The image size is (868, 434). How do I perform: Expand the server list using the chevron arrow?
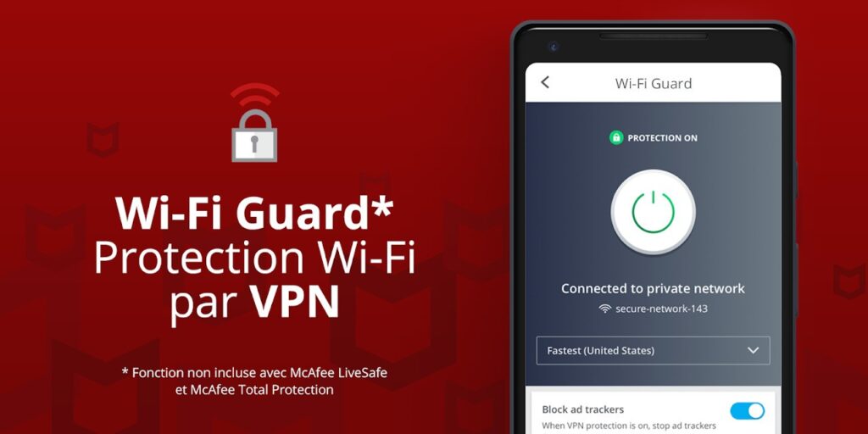753,350
